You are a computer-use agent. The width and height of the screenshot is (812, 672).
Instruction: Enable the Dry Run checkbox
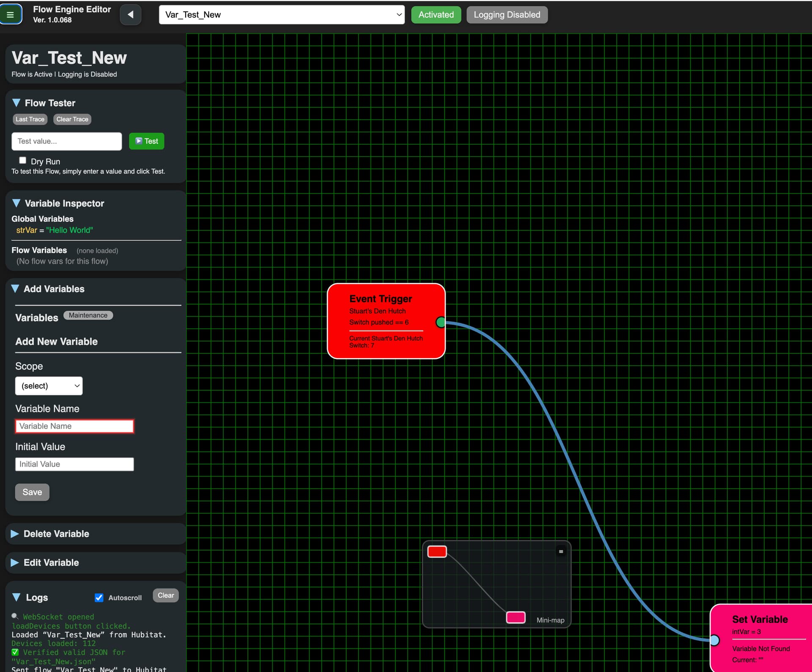pos(23,160)
